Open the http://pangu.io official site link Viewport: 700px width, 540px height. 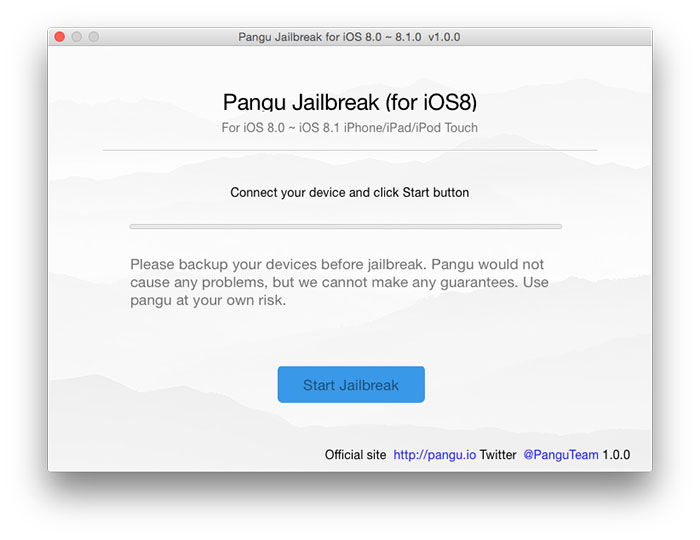point(434,455)
